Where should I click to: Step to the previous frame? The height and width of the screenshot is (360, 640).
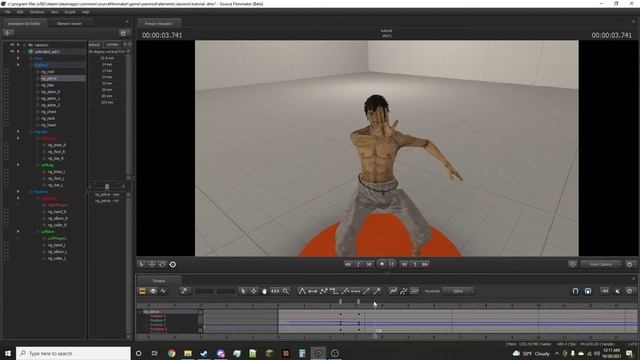click(369, 264)
